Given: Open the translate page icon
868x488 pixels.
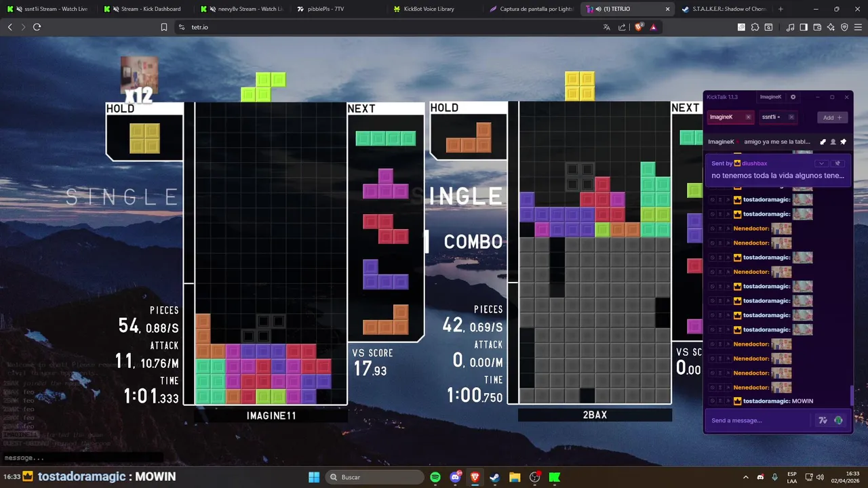Looking at the screenshot, I should 606,27.
